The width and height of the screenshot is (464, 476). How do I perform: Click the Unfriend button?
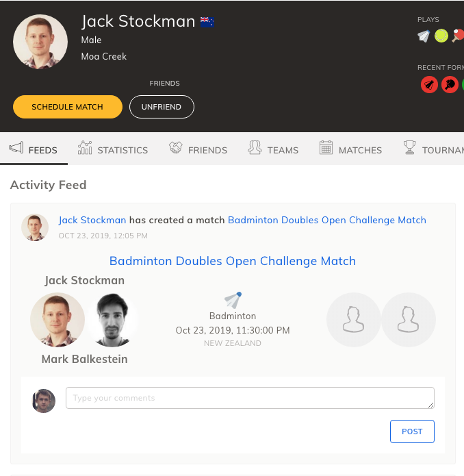coord(162,107)
